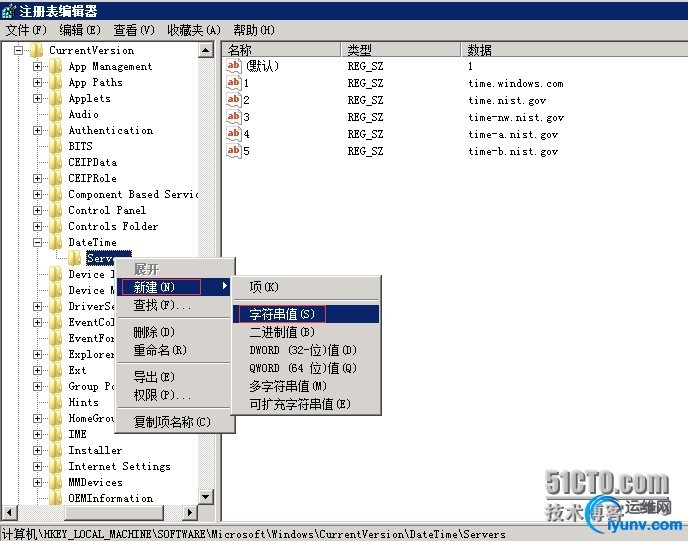Image resolution: width=688 pixels, height=541 pixels.
Task: Expand the Component Based Servicing key
Action: click(x=38, y=194)
